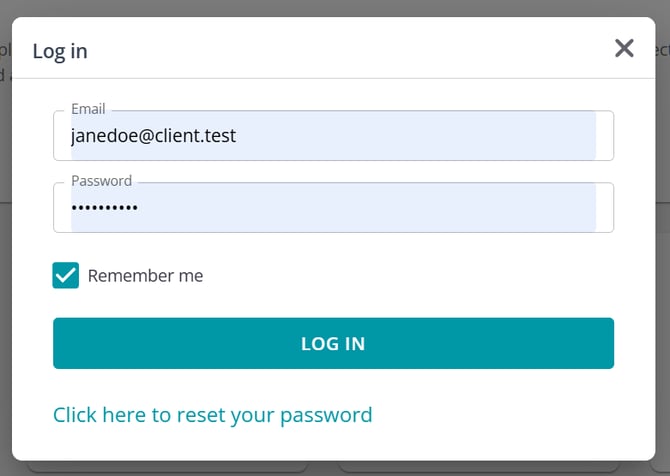Click the masked password dots
670x476 pixels.
click(105, 208)
